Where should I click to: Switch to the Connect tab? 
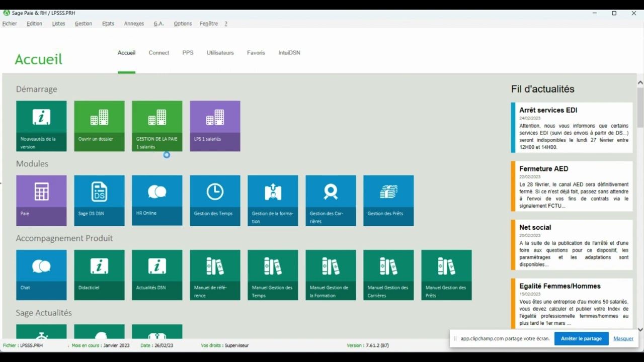tap(159, 53)
